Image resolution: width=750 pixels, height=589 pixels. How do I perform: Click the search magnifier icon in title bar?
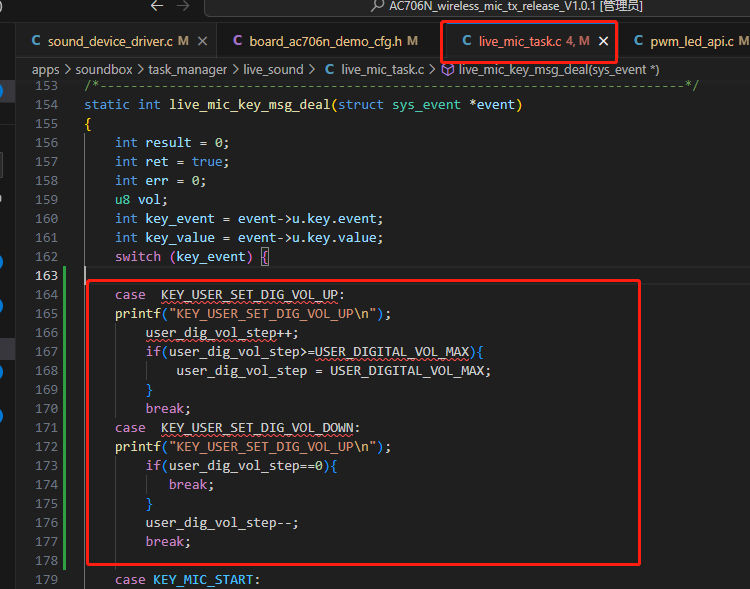[x=377, y=6]
